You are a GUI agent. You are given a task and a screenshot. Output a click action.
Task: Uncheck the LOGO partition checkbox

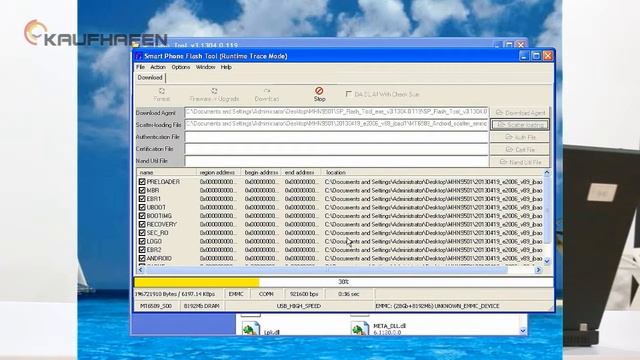pos(142,241)
